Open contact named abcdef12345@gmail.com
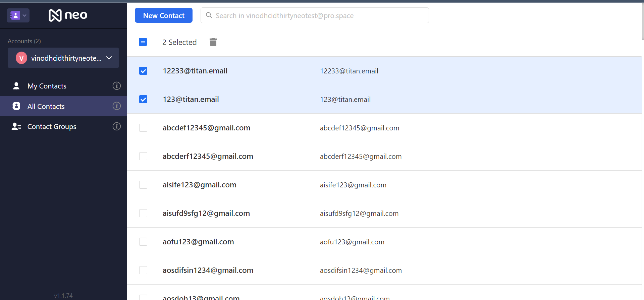Image resolution: width=644 pixels, height=300 pixels. pyautogui.click(x=206, y=128)
